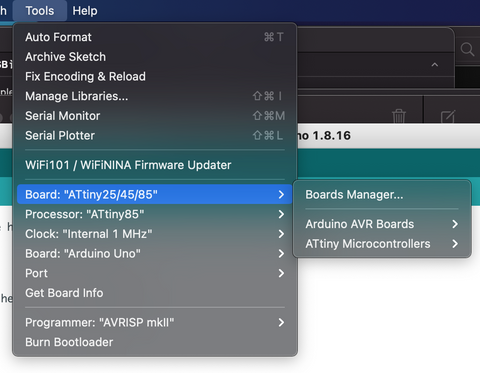Open Manage Libraries...
Image resolution: width=480 pixels, height=373 pixels.
(155, 96)
